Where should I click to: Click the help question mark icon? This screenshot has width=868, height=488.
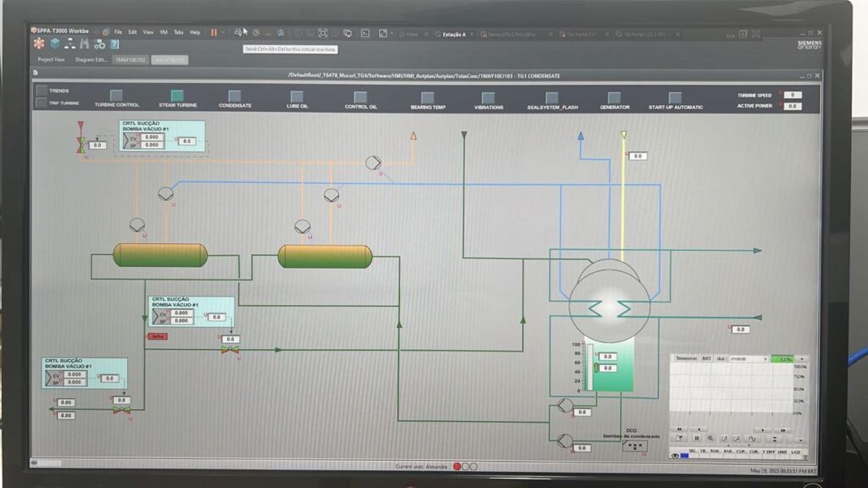click(114, 44)
